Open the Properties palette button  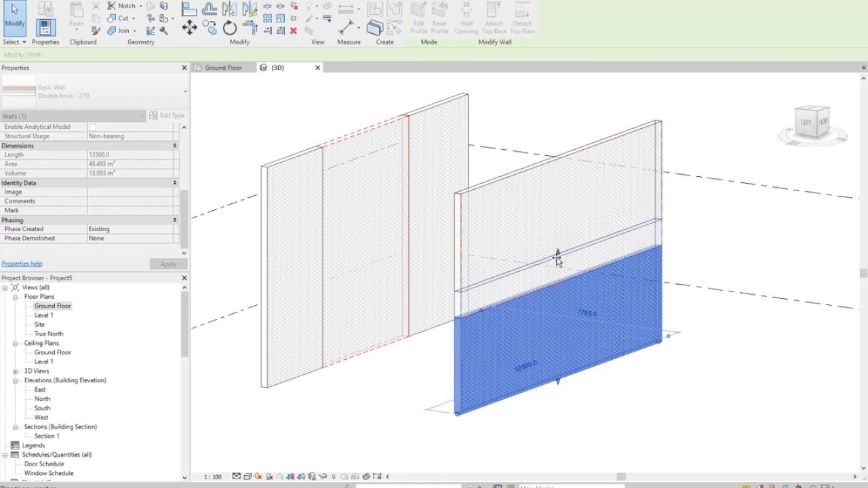click(x=45, y=27)
